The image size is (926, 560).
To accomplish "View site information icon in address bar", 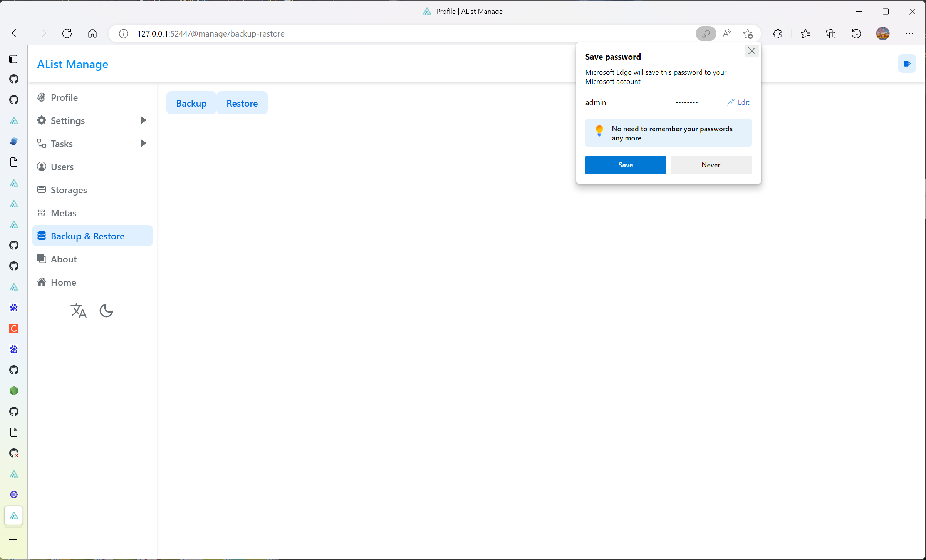I will [124, 34].
